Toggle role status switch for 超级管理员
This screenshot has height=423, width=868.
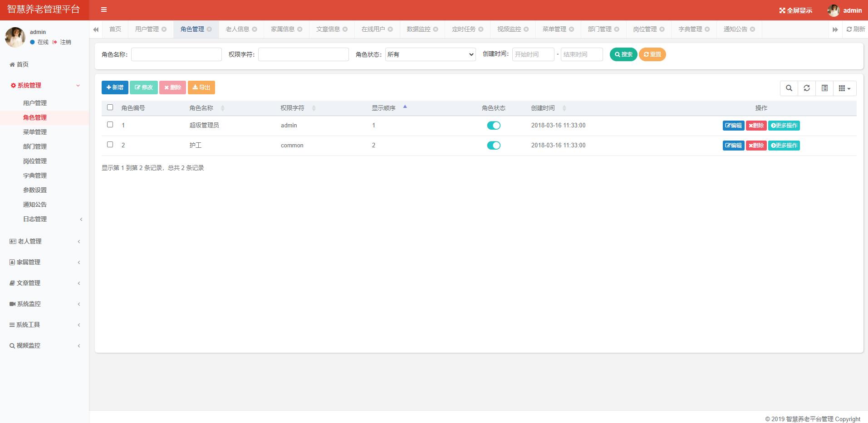[x=494, y=126]
